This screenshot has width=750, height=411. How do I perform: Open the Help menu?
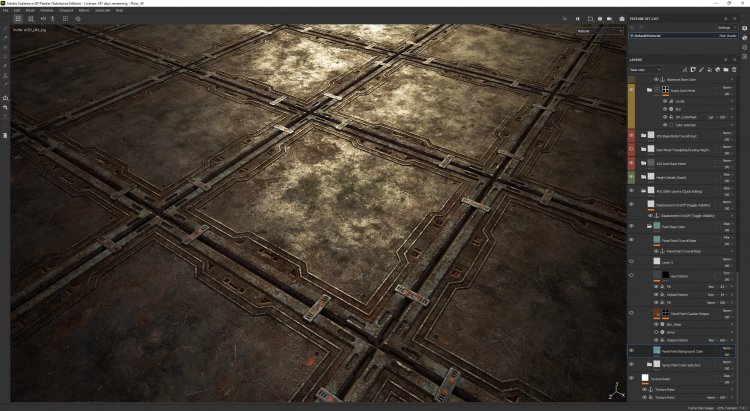pos(120,10)
